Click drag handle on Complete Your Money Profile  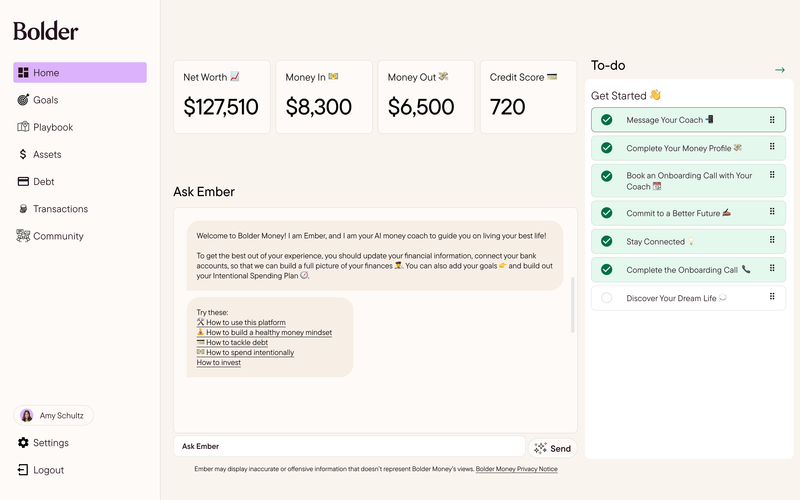tap(772, 148)
